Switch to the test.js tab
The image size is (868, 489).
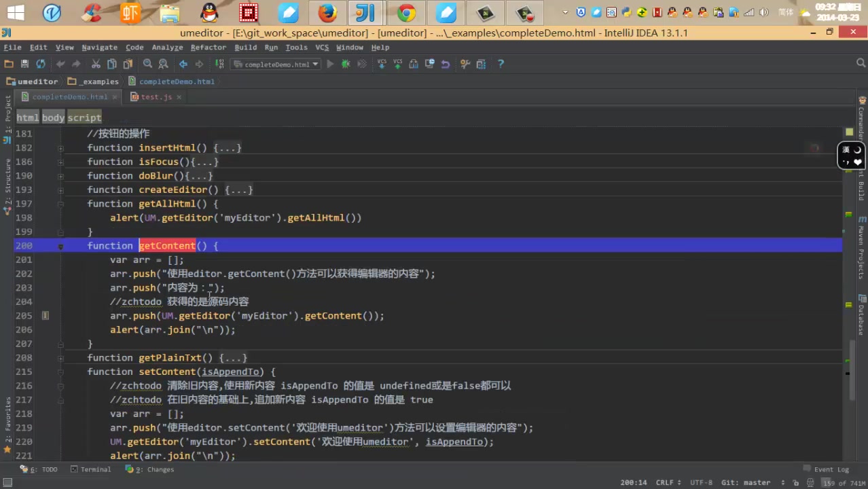(156, 96)
